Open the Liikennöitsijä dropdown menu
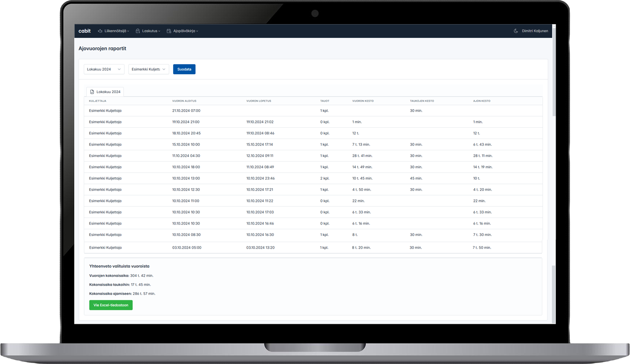The image size is (630, 364). tap(115, 31)
